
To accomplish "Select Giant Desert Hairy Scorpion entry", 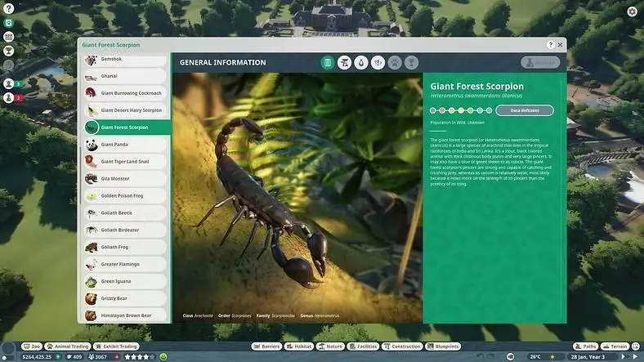I will pos(125,111).
